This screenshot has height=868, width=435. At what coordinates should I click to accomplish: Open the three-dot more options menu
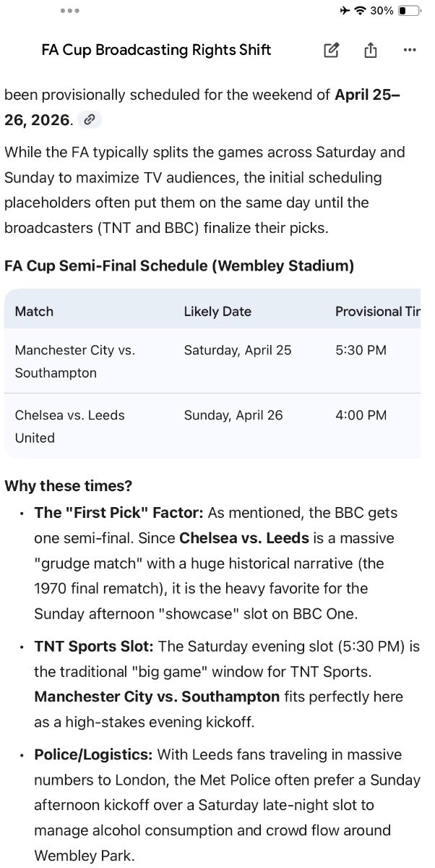[x=410, y=50]
